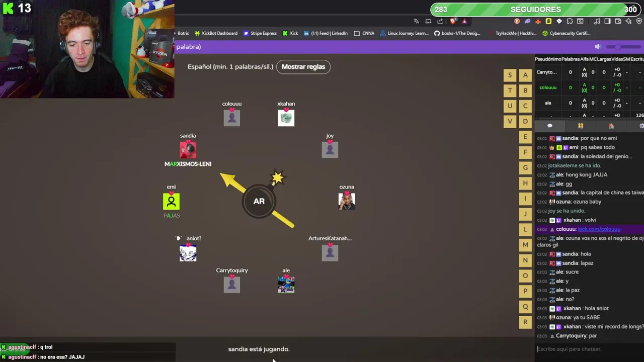
Task: Click the Español (min. 1 palabras/sil.) text
Action: pyautogui.click(x=231, y=66)
